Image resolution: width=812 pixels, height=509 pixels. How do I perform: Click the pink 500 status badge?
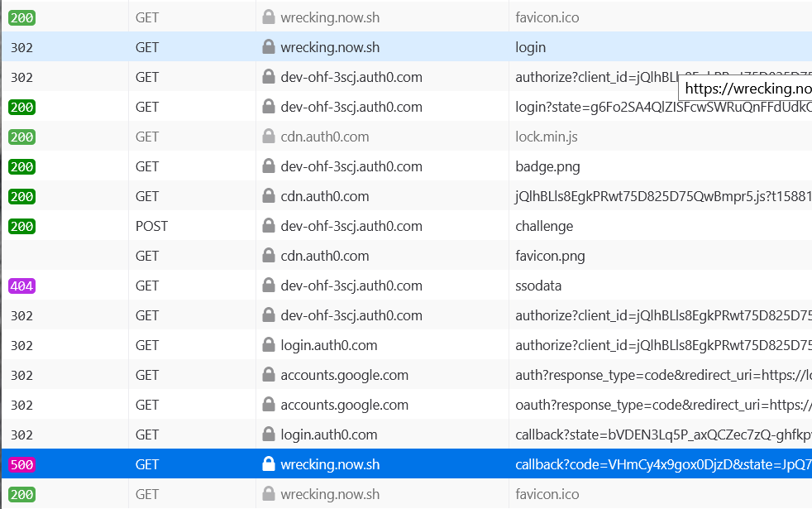[x=21, y=465]
